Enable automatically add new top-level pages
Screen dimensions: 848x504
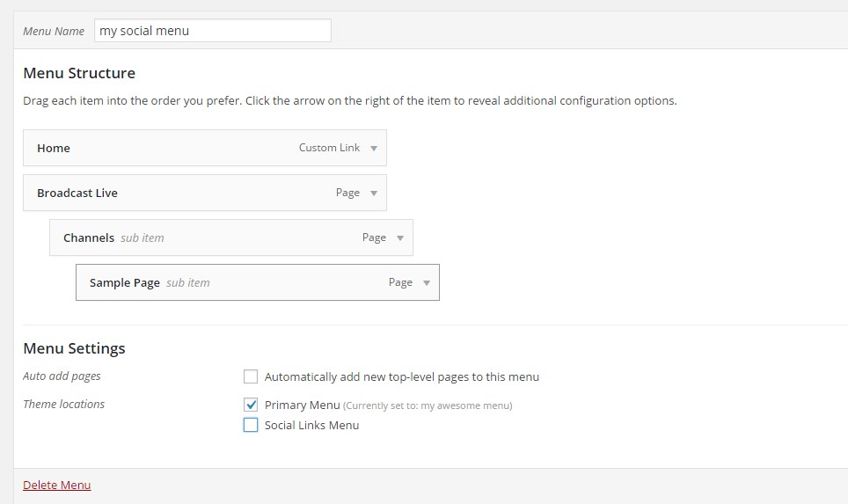click(251, 376)
